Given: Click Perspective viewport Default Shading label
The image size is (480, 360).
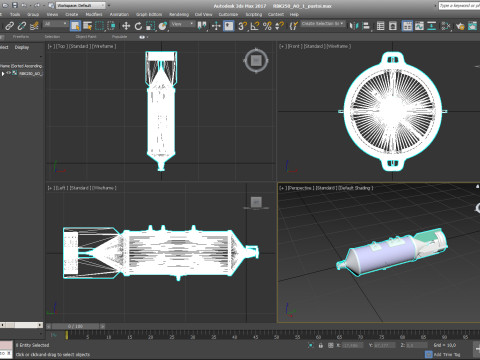Looking at the screenshot, I should coord(355,188).
